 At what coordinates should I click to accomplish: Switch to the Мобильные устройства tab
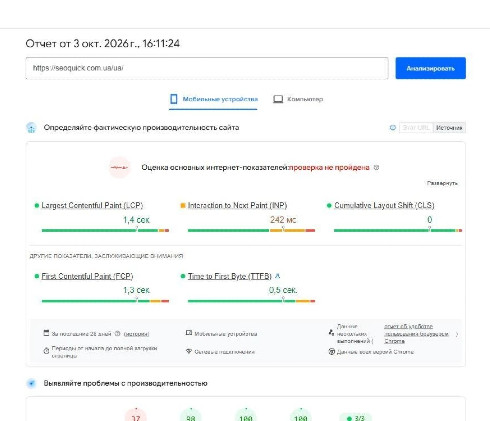click(213, 99)
